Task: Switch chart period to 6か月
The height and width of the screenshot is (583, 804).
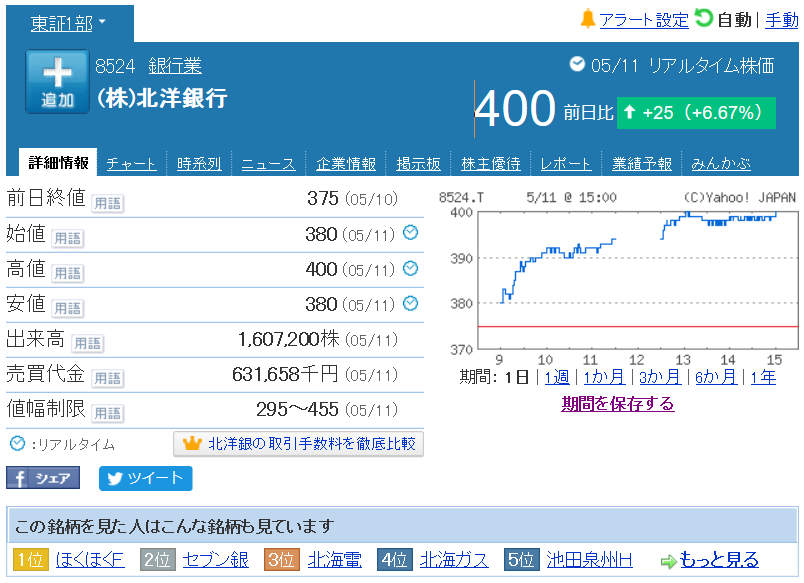Action: click(x=716, y=377)
